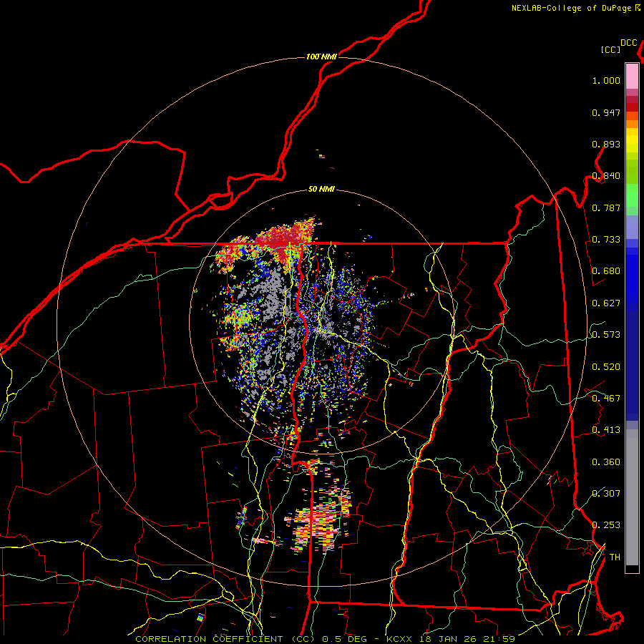Select the 0.307 scale value
Screen dimensions: 644x644
(606, 493)
